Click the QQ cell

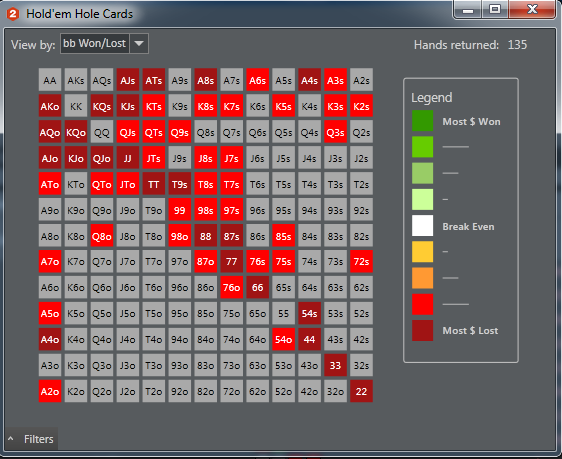click(x=102, y=133)
